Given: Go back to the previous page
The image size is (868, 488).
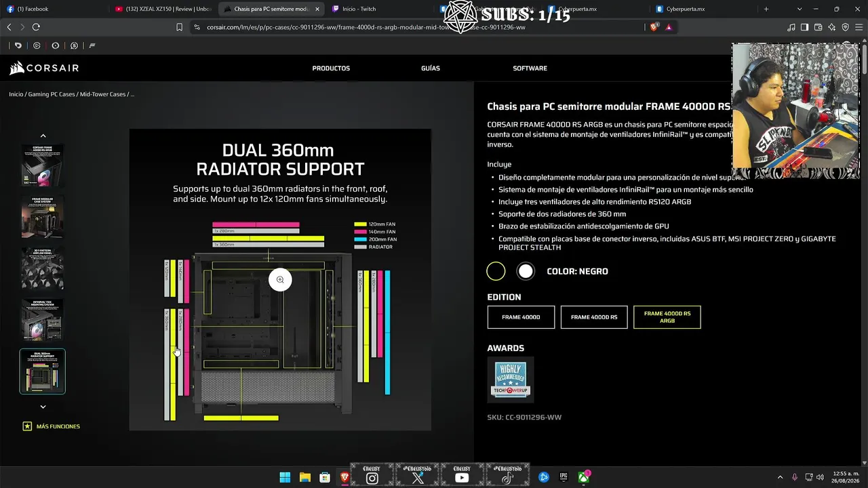Looking at the screenshot, I should pos(9,27).
